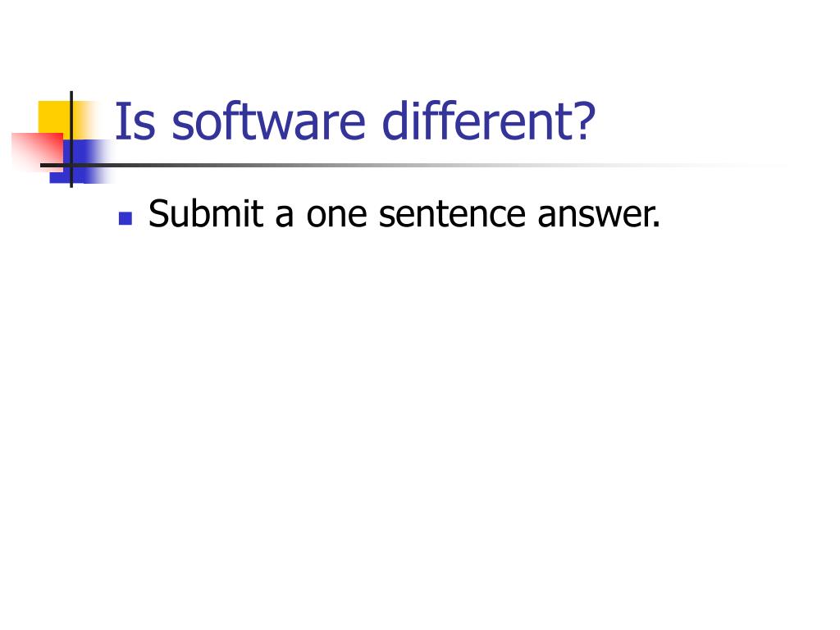Select the small blue bullet marker
The image size is (840, 630).
point(126,218)
